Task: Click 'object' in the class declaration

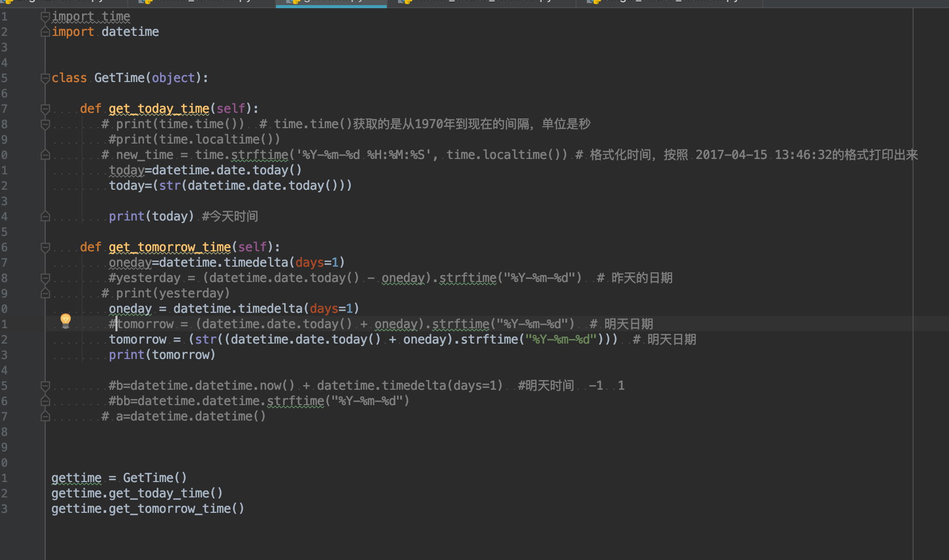Action: coord(173,78)
